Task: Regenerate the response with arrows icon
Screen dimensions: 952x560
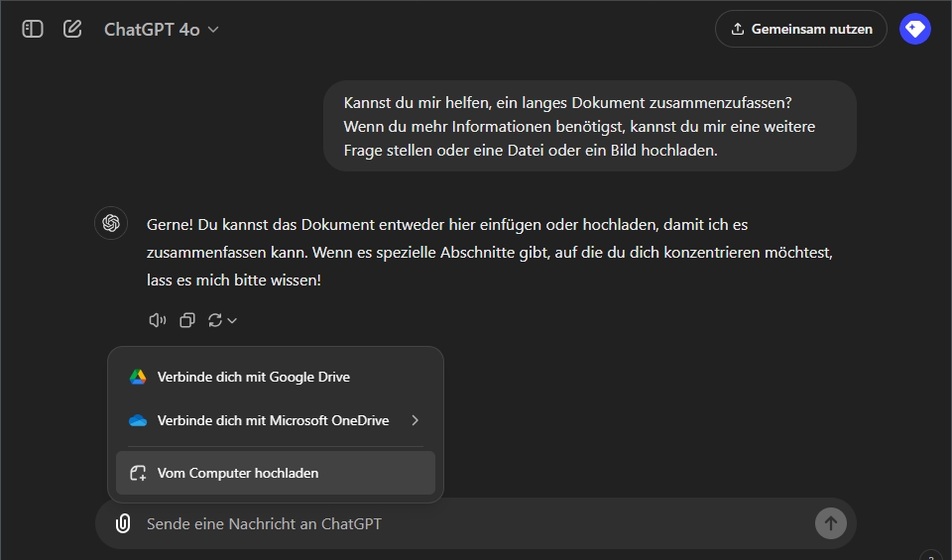Action: point(215,320)
